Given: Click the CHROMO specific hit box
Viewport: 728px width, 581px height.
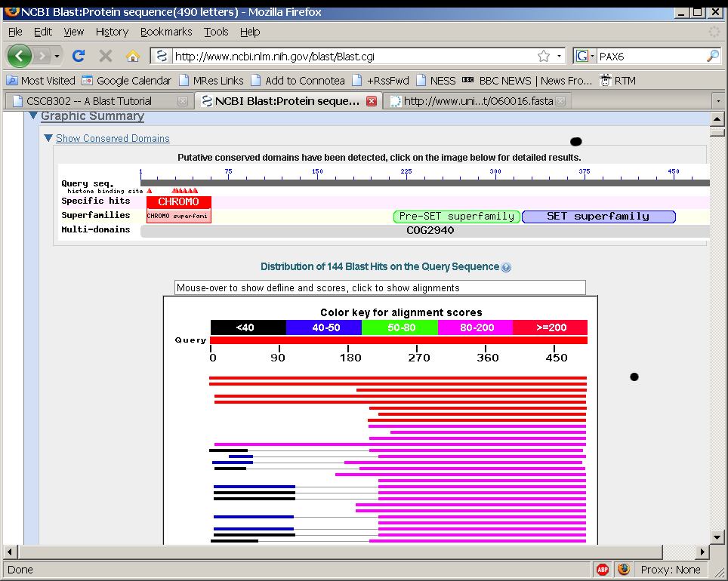Looking at the screenshot, I should click(x=178, y=202).
